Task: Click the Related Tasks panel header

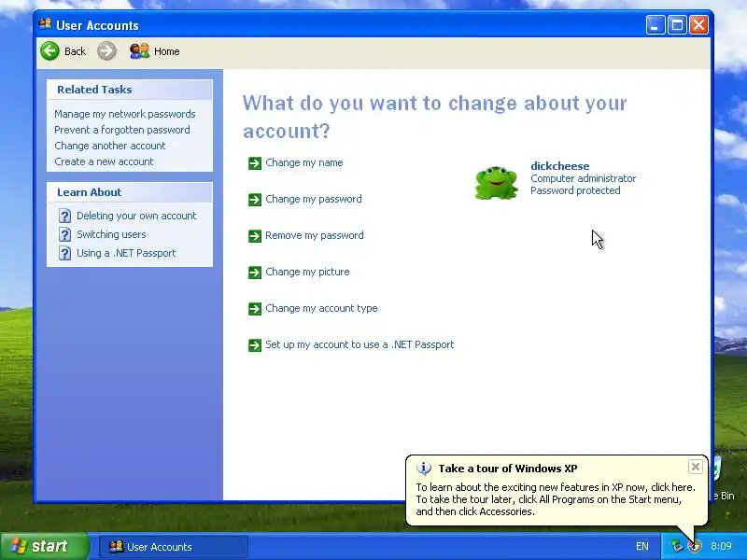Action: tap(130, 90)
